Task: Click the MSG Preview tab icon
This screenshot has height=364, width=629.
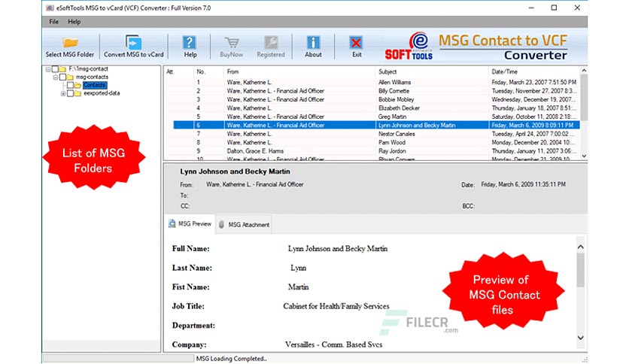Action: tap(172, 223)
